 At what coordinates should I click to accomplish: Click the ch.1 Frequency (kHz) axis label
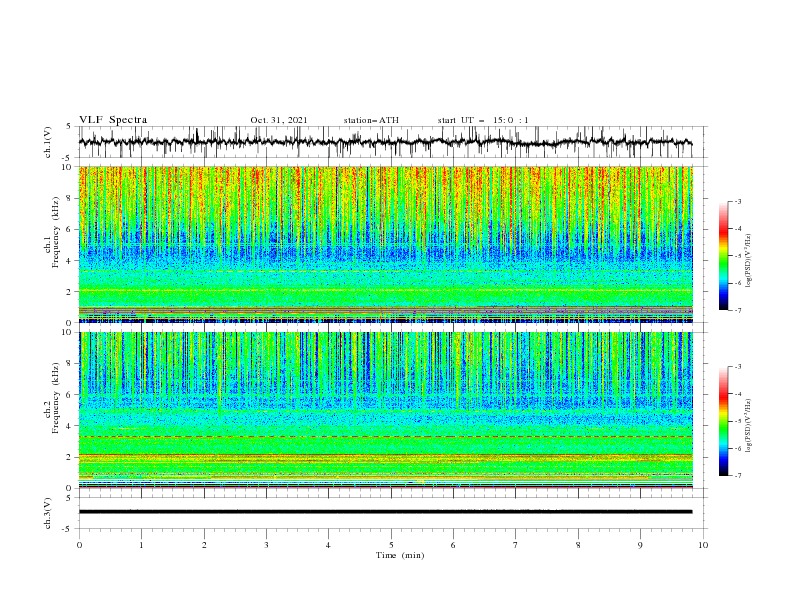pyautogui.click(x=52, y=233)
